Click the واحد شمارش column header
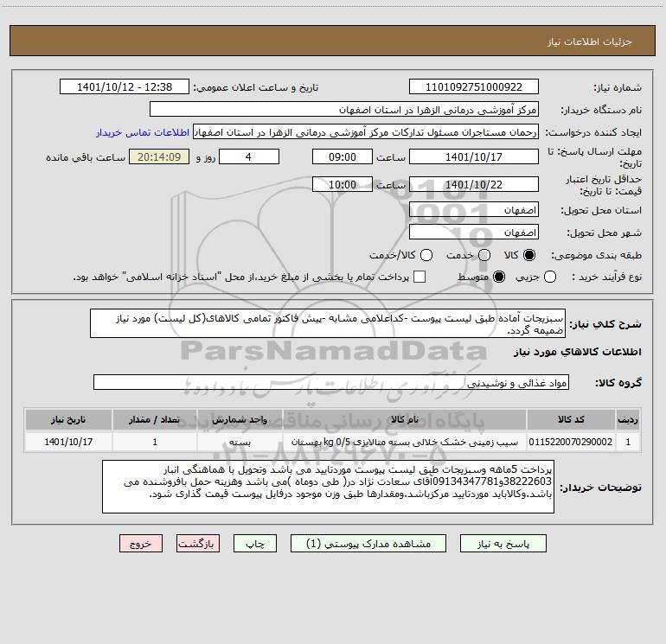666x644 pixels. point(240,419)
